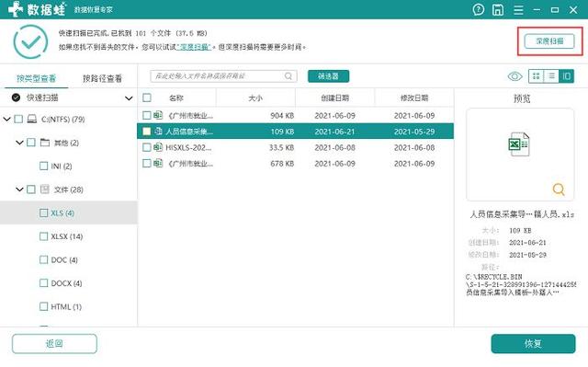Click Excel icon of the 678 KB file
The image size is (588, 367).
point(158,163)
